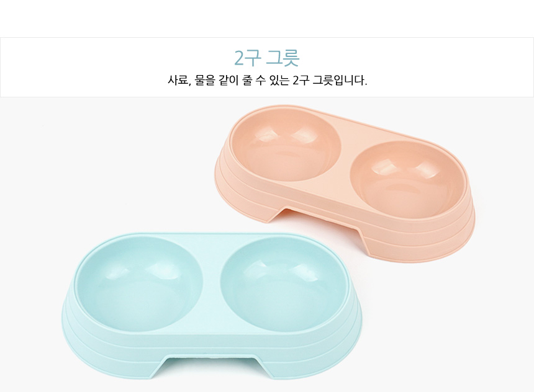534x392 pixels.
Task: Click the Korean description sentence under heading
Action: (268, 81)
